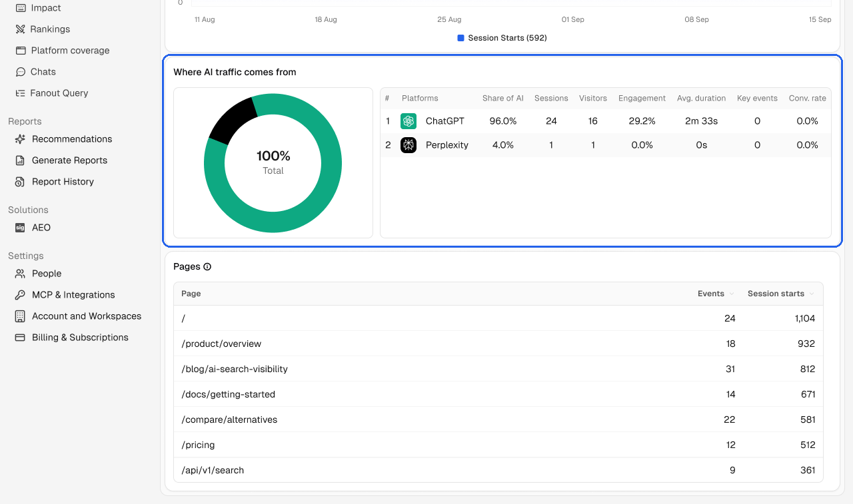Select the /blog/ai-search-visibility page row
853x504 pixels.
coord(498,369)
